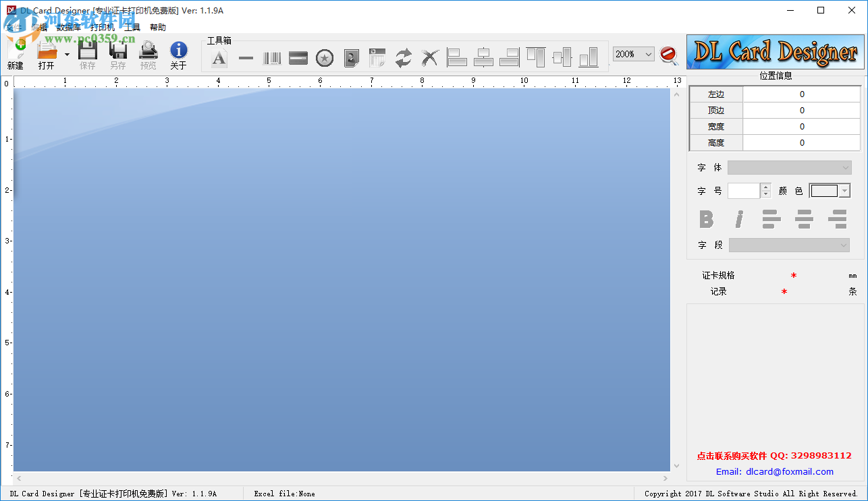Click the 新建 new file icon
Screen dimensions: 868x501
click(x=16, y=54)
